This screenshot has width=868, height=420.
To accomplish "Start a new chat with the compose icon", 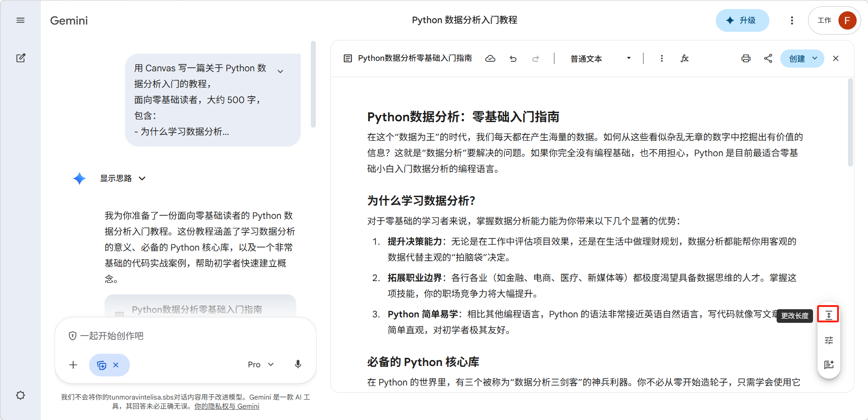I will pyautogui.click(x=21, y=58).
